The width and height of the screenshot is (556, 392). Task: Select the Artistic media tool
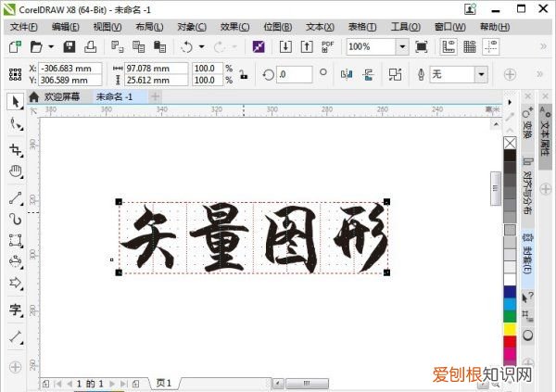point(16,219)
